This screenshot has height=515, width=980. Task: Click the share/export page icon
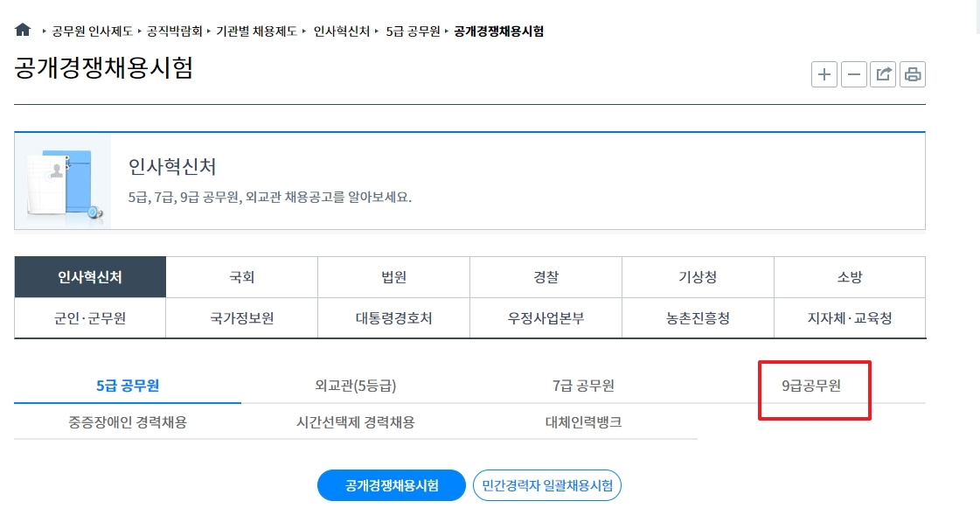pos(883,74)
